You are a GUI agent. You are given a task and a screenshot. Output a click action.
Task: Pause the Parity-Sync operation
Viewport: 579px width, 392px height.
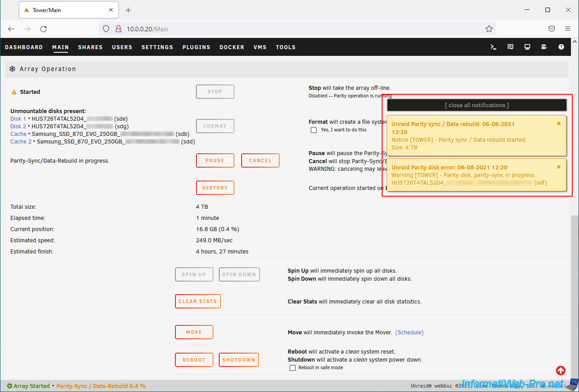pyautogui.click(x=215, y=160)
